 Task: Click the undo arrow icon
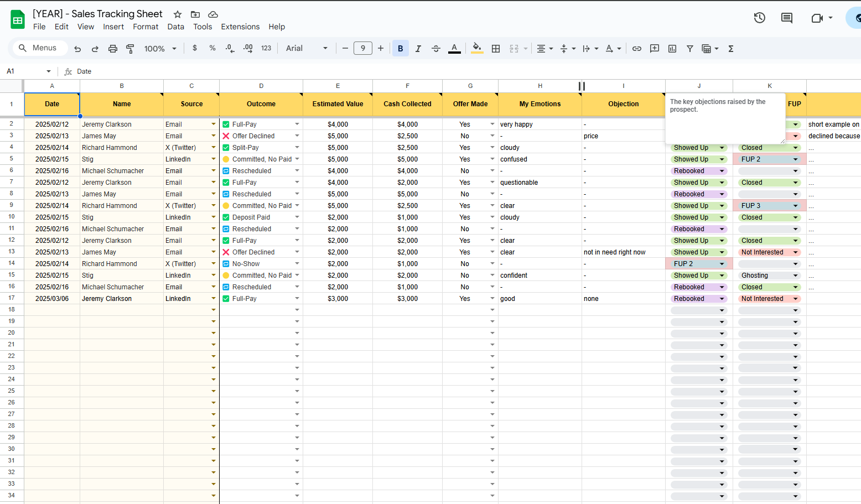(x=77, y=49)
